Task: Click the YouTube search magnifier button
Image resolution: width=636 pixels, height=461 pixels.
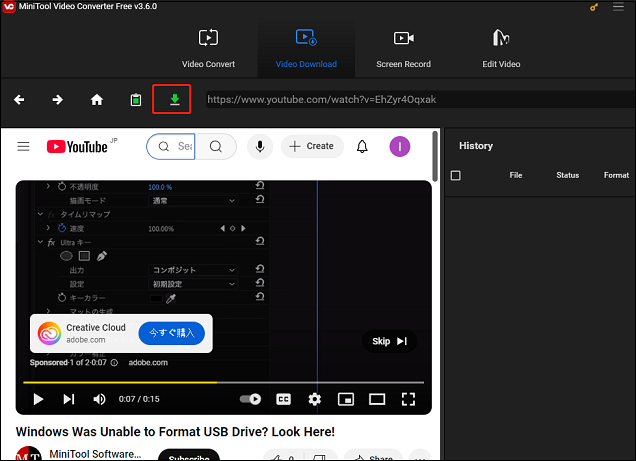Action: coord(216,146)
